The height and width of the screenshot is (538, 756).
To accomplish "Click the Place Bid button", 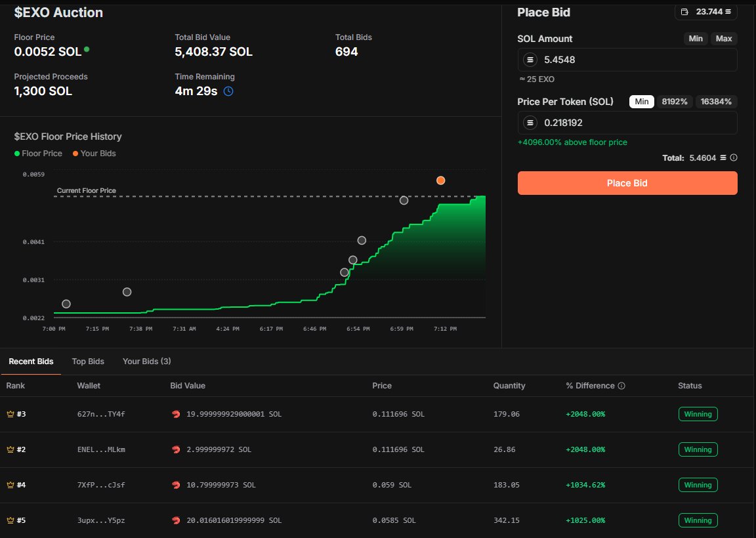I will tap(627, 183).
